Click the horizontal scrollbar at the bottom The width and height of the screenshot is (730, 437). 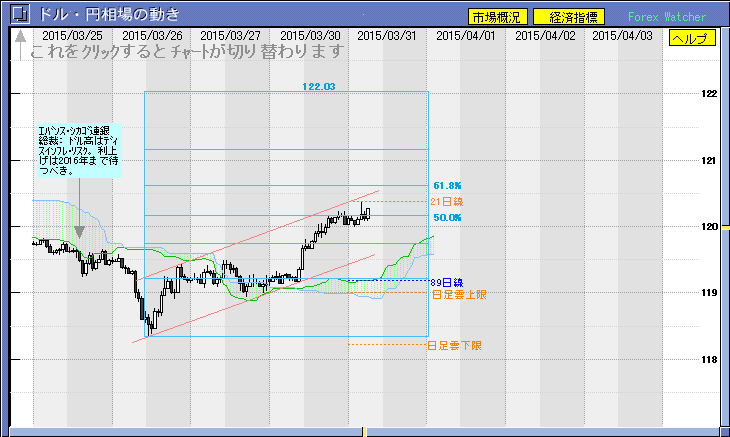point(365,432)
